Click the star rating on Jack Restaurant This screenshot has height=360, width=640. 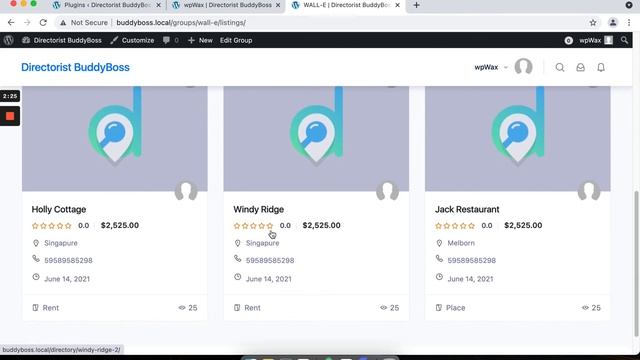[455, 225]
